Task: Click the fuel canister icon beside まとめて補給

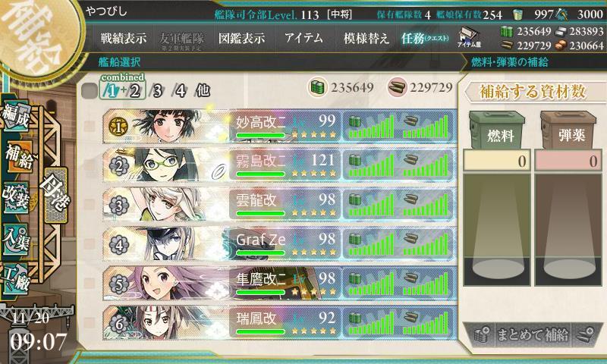Action: [482, 334]
